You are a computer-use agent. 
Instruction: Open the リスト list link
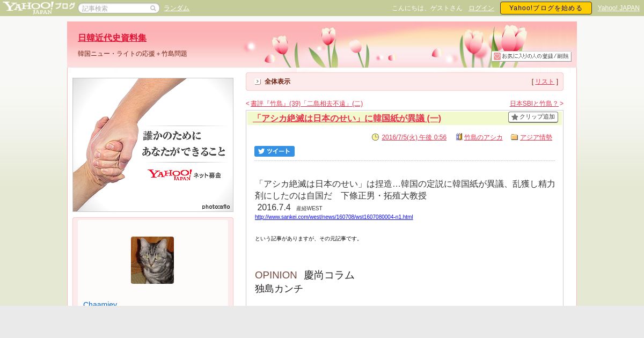point(545,82)
